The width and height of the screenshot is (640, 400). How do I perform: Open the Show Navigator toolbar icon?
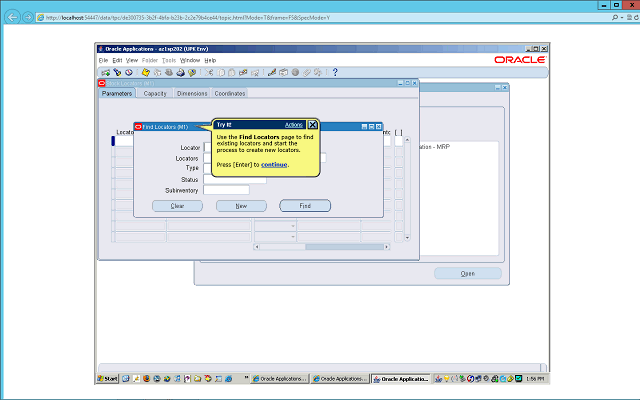pyautogui.click(x=129, y=73)
